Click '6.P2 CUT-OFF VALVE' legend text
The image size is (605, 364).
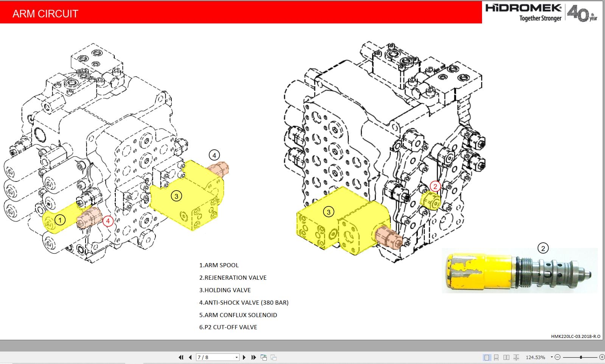(228, 327)
